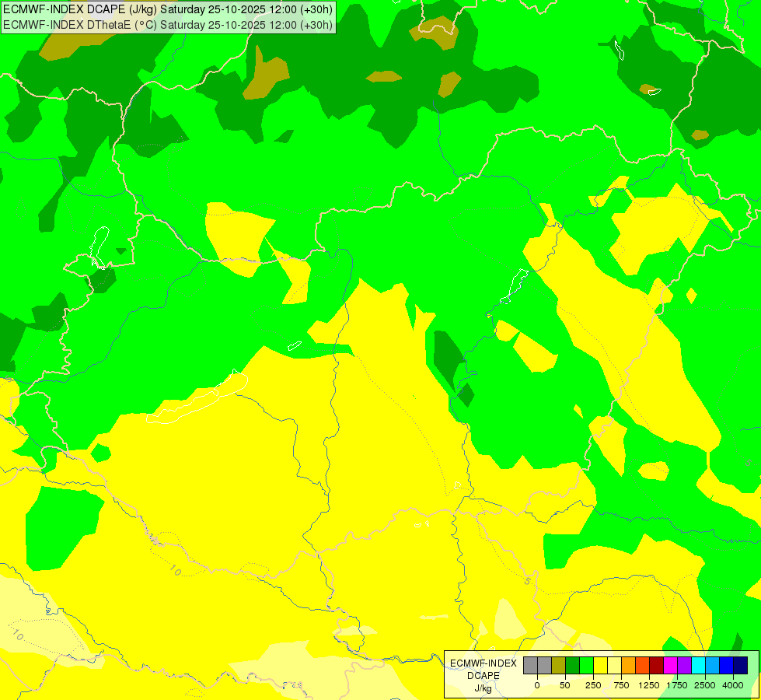Select the magenta legend swatch
The width and height of the screenshot is (761, 700).
(x=670, y=666)
